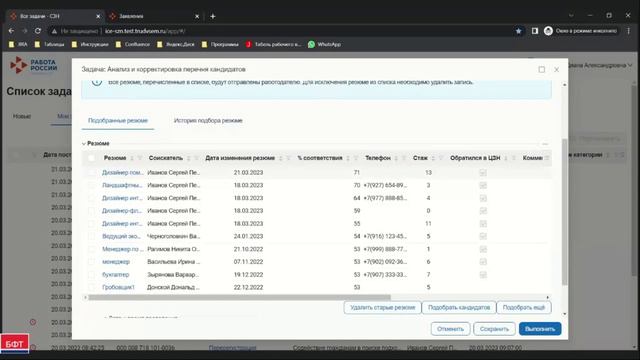Open the user name dropdown at top right

coord(601,65)
